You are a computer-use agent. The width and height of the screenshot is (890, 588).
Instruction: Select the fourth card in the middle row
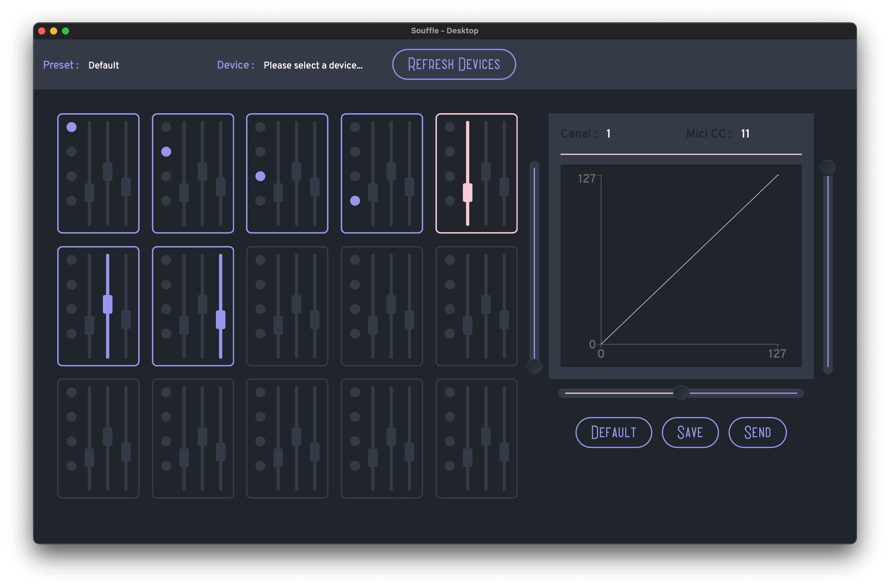(382, 306)
